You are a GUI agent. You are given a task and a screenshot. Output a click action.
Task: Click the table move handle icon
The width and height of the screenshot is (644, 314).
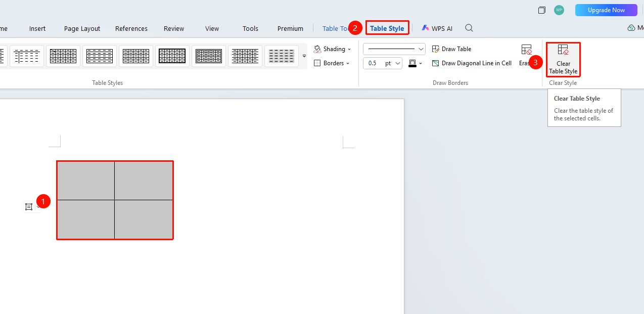(x=29, y=206)
